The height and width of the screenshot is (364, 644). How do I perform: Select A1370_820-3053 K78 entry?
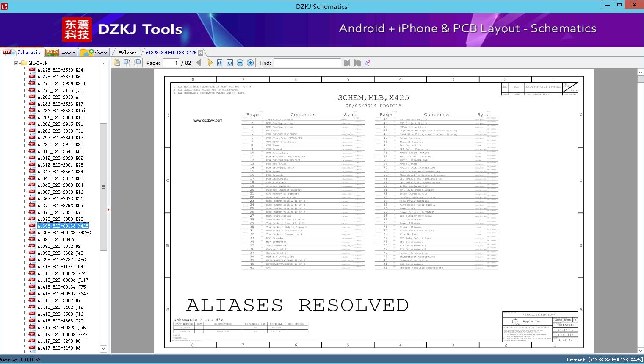coord(60,219)
